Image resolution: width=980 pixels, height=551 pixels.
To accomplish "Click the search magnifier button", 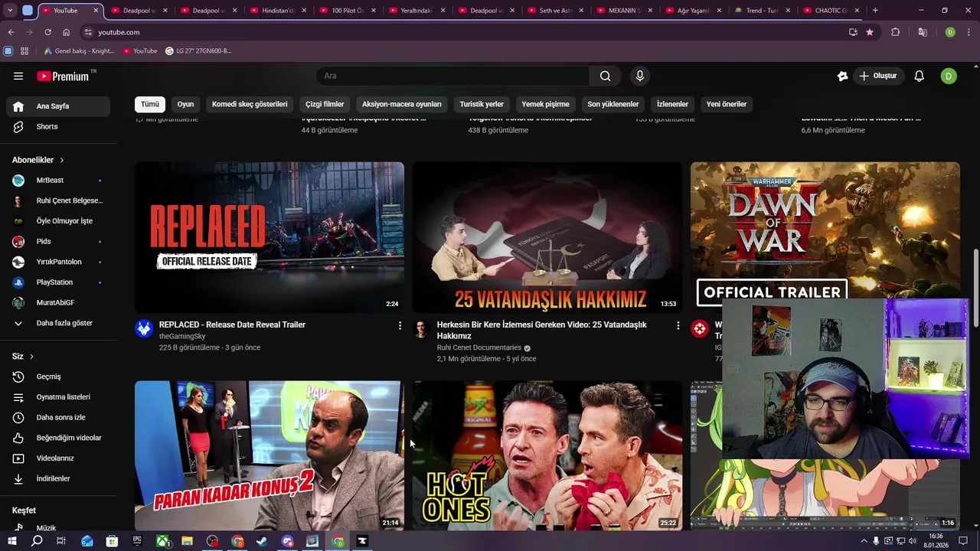I will (x=605, y=76).
